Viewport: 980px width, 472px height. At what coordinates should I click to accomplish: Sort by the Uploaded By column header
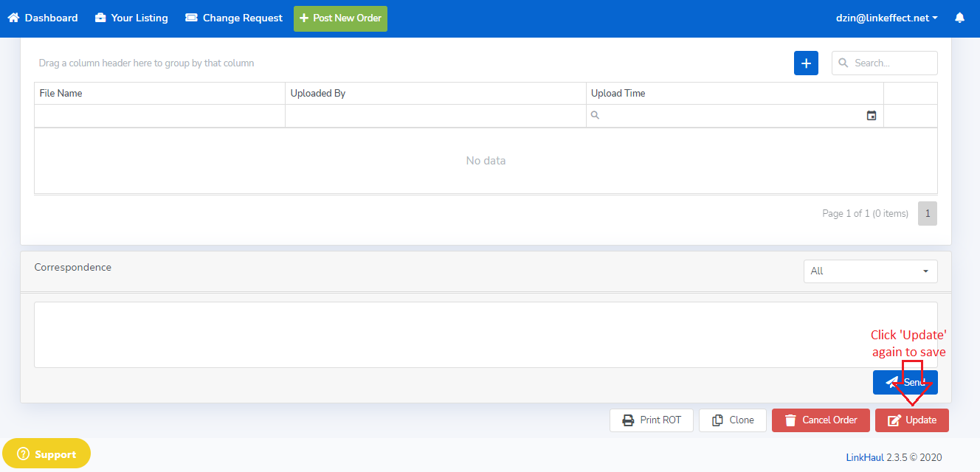(318, 94)
